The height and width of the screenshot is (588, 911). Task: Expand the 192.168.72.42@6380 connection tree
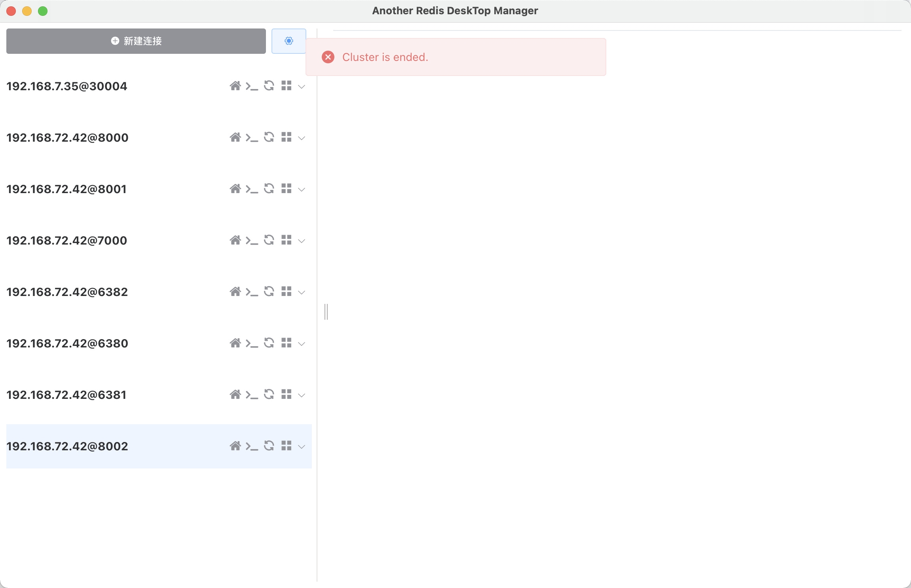coord(302,344)
